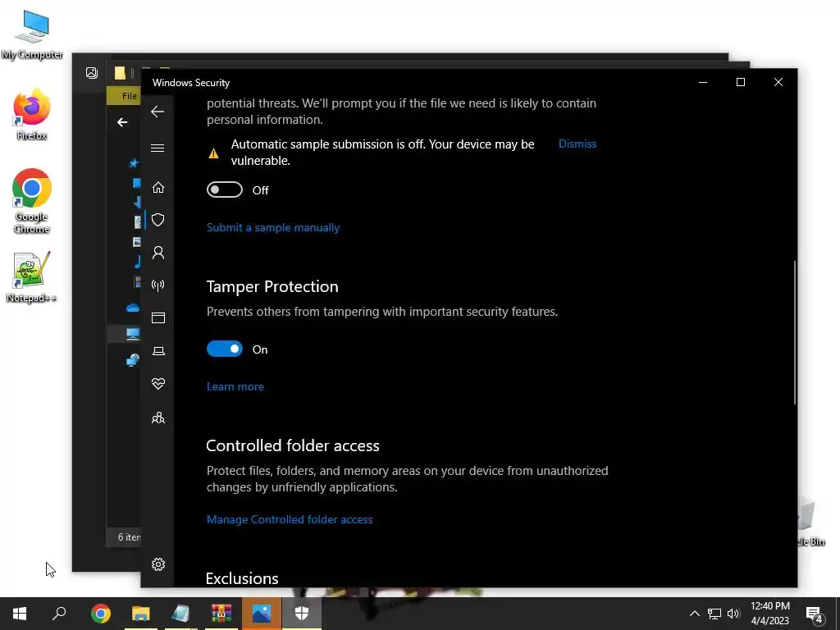Open WinRAR from the taskbar
The height and width of the screenshot is (630, 840).
pyautogui.click(x=221, y=614)
